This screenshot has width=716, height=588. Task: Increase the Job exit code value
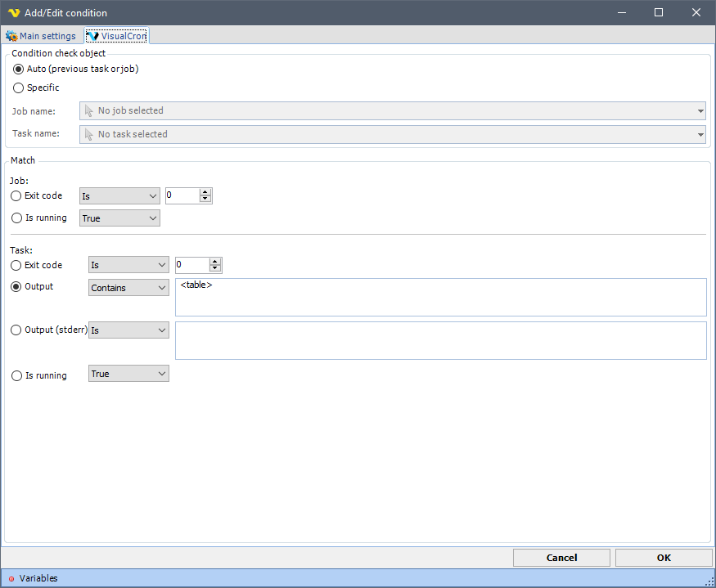point(205,192)
